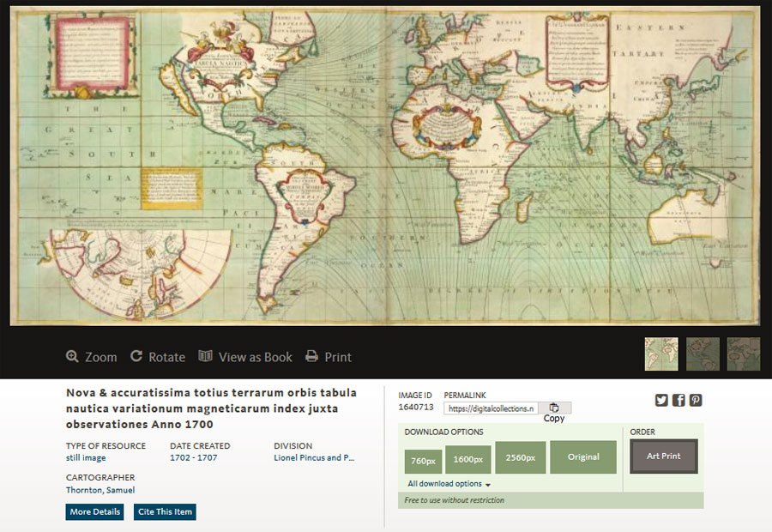
Task: Share the map on Twitter
Action: point(660,400)
